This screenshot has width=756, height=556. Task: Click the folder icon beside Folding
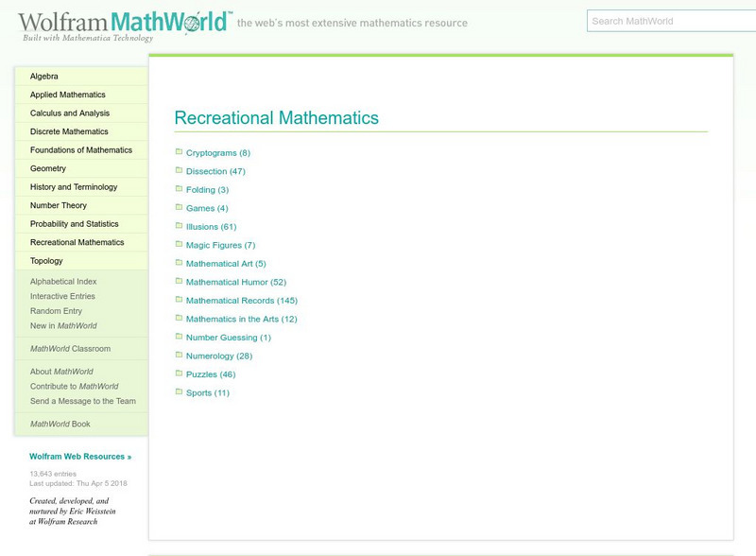pyautogui.click(x=179, y=189)
